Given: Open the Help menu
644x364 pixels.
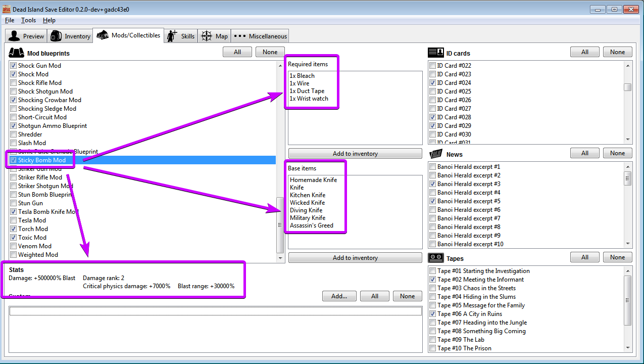Looking at the screenshot, I should (x=49, y=20).
